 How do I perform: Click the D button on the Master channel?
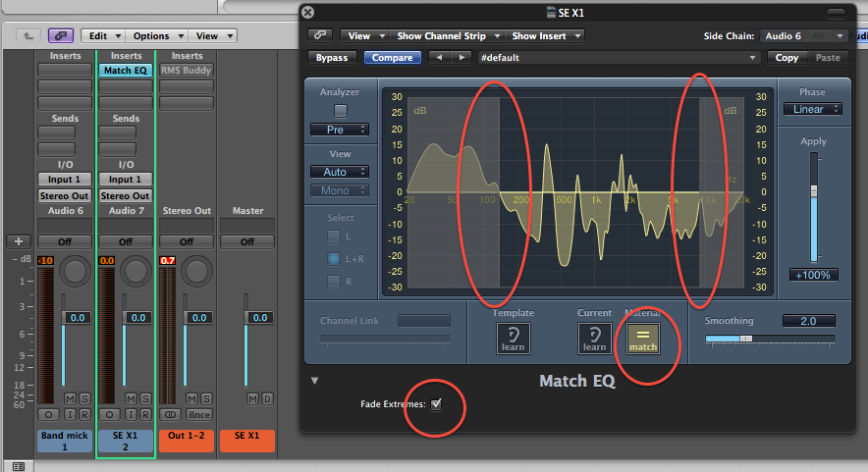pos(267,398)
